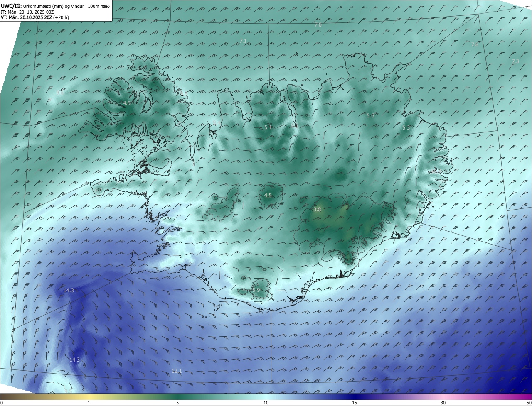The image size is (532, 406).
Task: Click the 10 tick on the color scale
Action: coord(266,403)
